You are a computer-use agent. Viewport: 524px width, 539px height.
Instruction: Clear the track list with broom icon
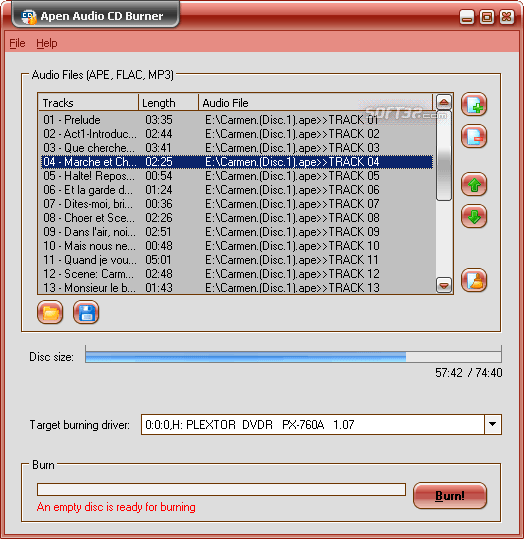click(474, 280)
